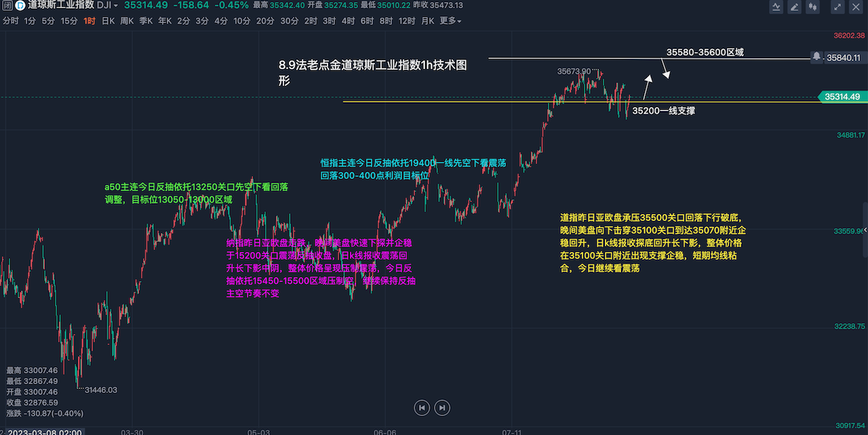Image resolution: width=868 pixels, height=435 pixels.
Task: Click the current price tag 35314.49
Action: tap(842, 97)
